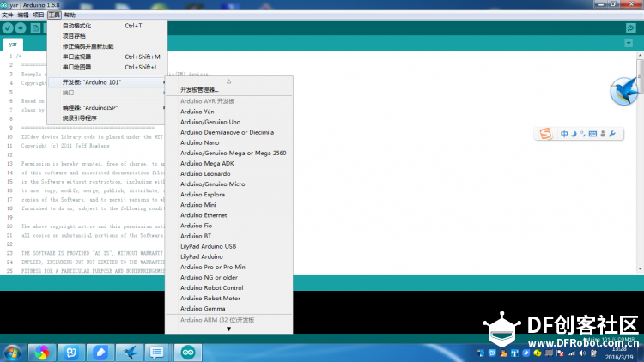
Task: Click the Sogou S logo icon
Action: point(545,133)
